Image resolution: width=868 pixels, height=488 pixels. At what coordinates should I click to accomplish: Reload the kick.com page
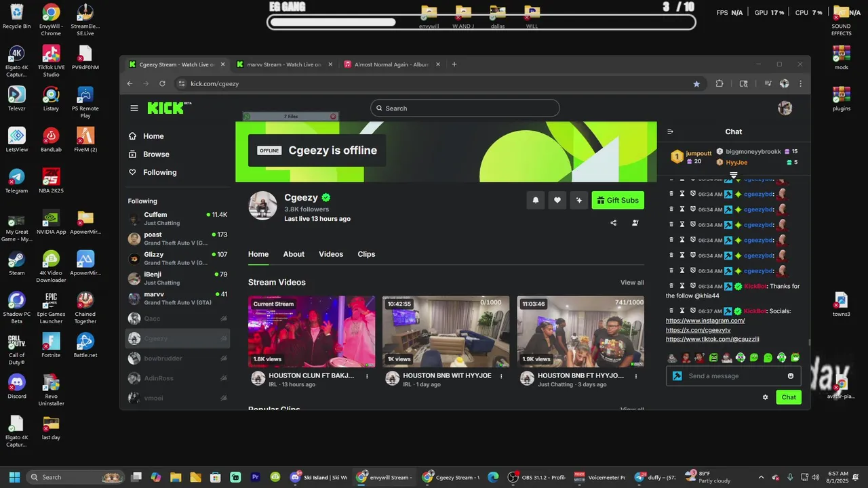point(162,84)
